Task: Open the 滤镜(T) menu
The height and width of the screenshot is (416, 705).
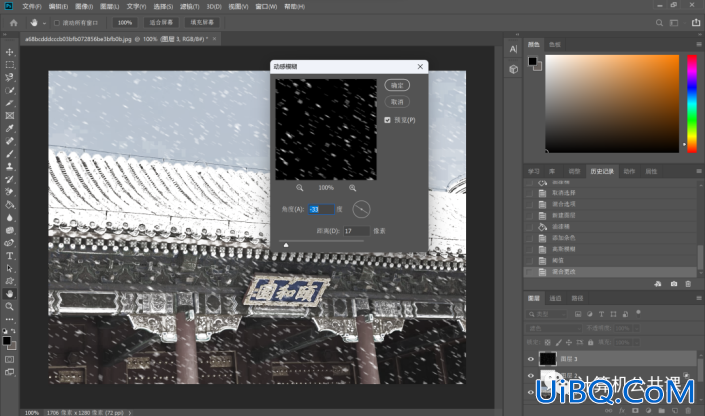Action: point(189,6)
